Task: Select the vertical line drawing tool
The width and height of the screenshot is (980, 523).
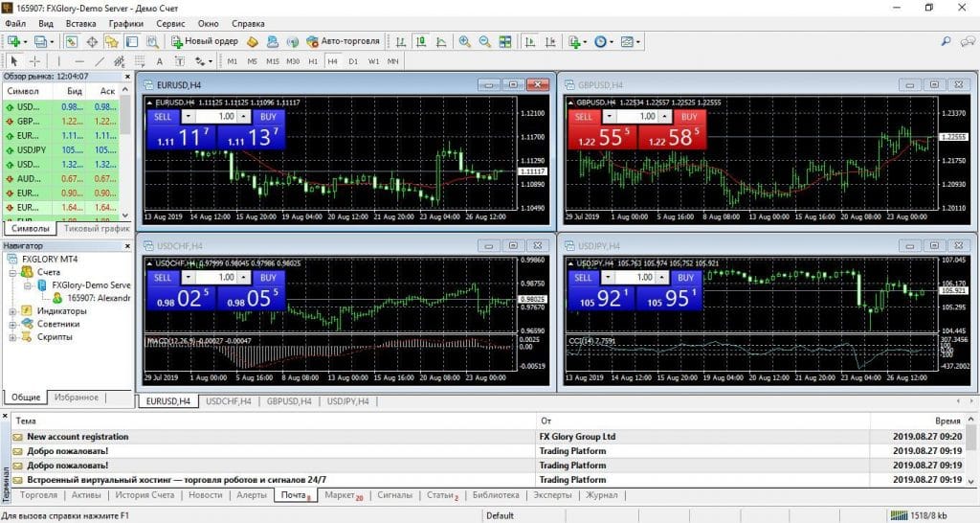Action: (x=59, y=61)
